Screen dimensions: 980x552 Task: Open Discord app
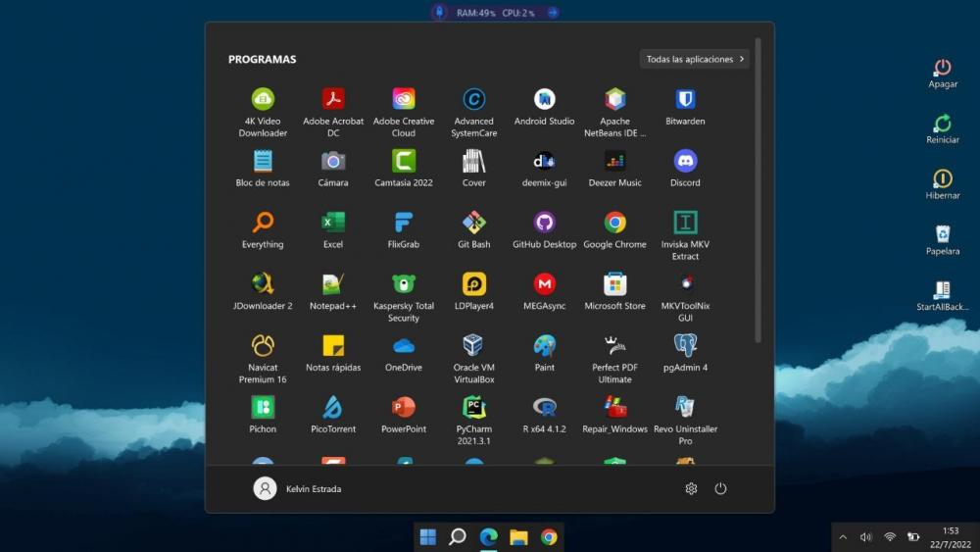(685, 162)
